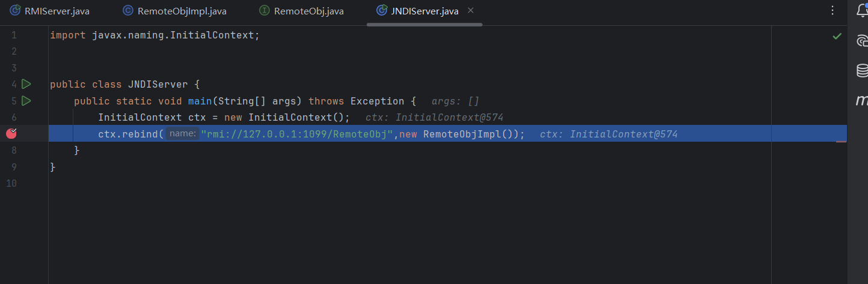The height and width of the screenshot is (284, 868).
Task: Open the editor tabs three-dot options menu
Action: pos(833,11)
